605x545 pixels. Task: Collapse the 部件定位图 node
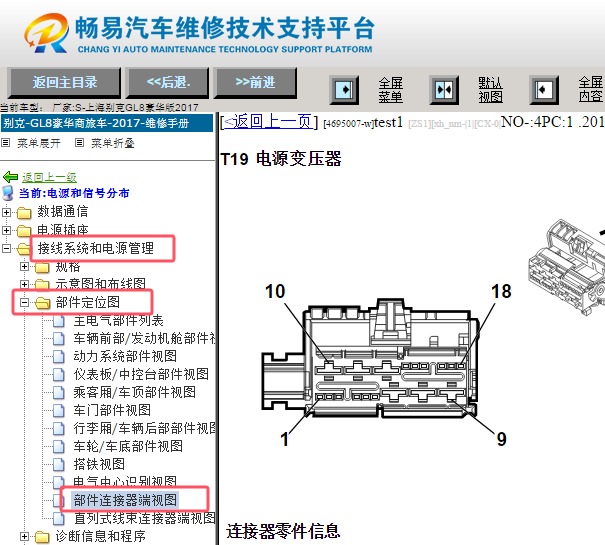(24, 302)
